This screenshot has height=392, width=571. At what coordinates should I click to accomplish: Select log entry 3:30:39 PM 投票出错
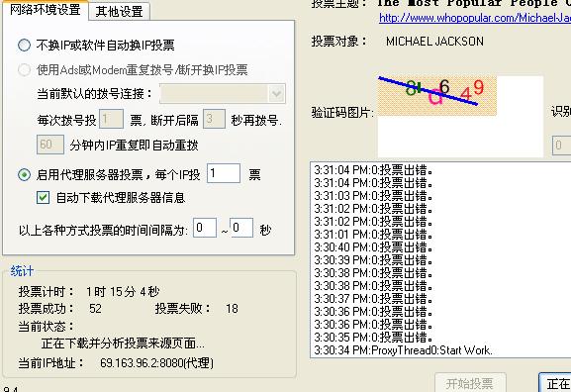coord(373,260)
